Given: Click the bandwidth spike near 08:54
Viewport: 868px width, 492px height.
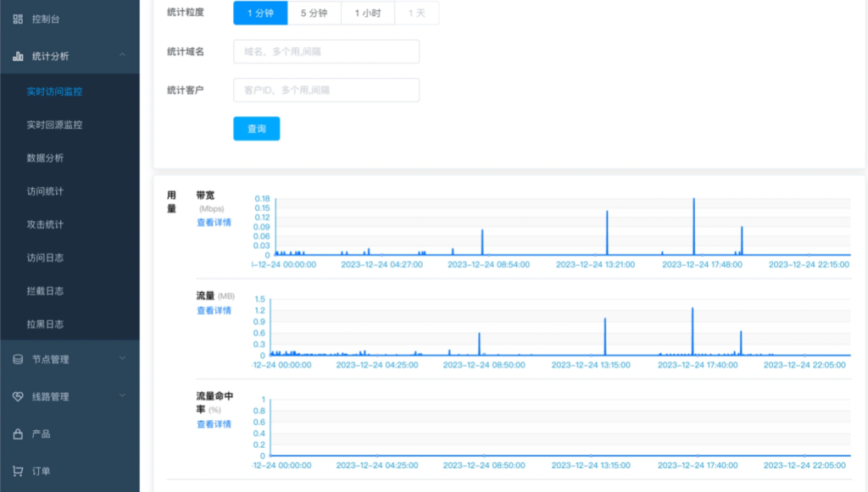Looking at the screenshot, I should point(482,242).
